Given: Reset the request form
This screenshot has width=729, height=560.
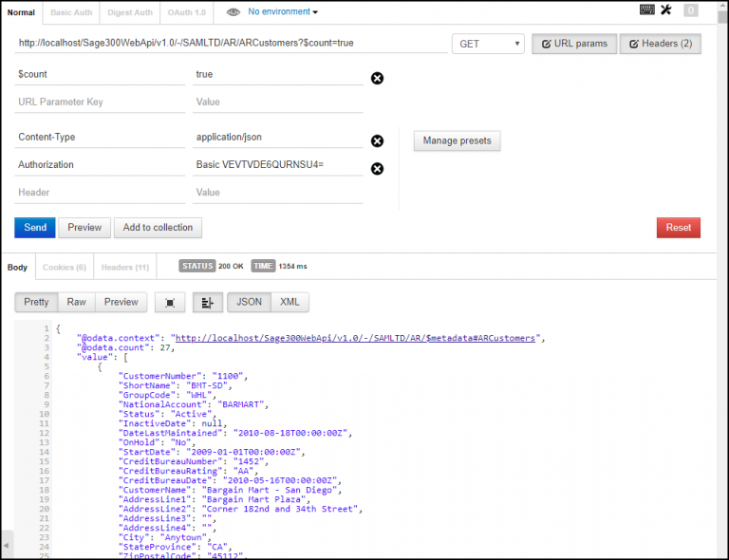Looking at the screenshot, I should (x=679, y=228).
